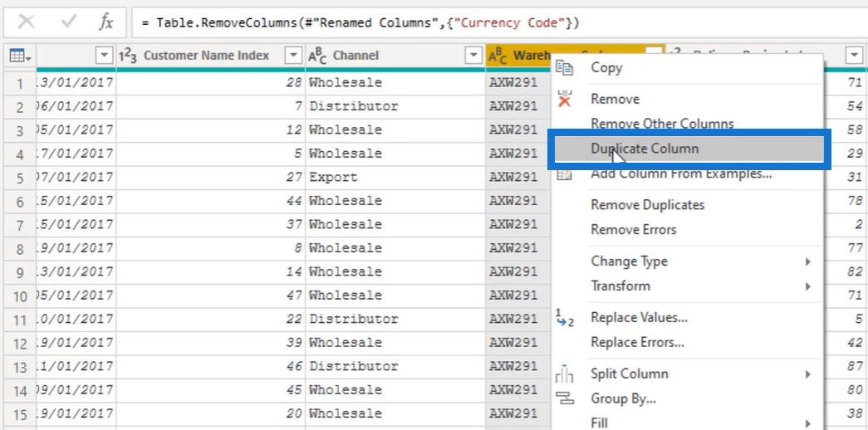Click the red X Remove icon
868x430 pixels.
pyautogui.click(x=564, y=99)
